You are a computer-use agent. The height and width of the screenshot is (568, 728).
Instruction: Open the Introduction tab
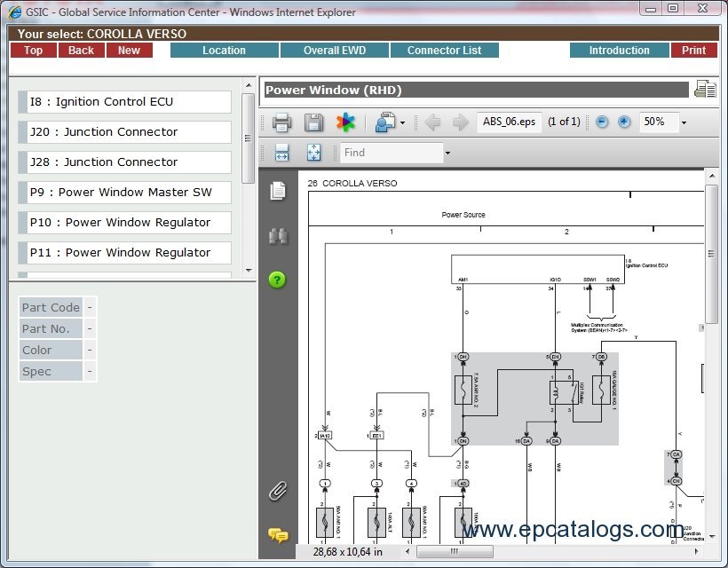(x=620, y=50)
